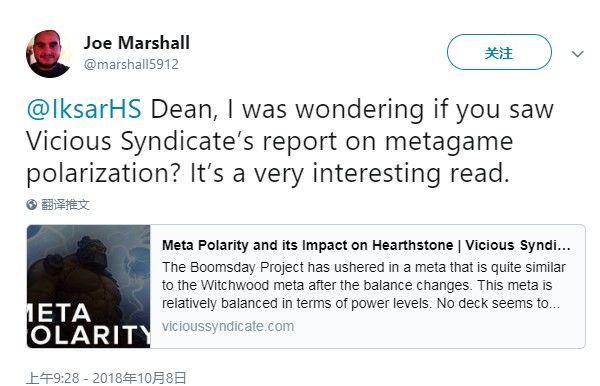Open the @IksarHS mention link
Screen dimensions: 600x386
pos(84,109)
